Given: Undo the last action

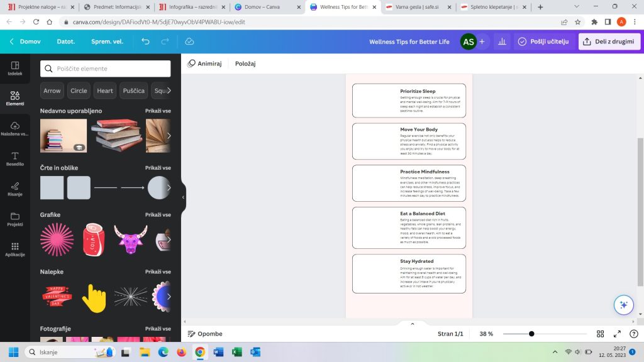Looking at the screenshot, I should pos(145,41).
